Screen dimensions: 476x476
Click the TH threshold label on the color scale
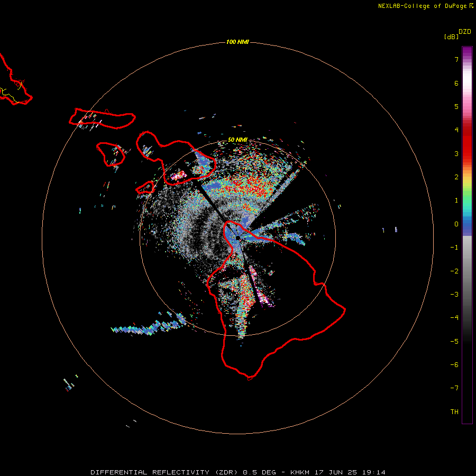(x=454, y=412)
